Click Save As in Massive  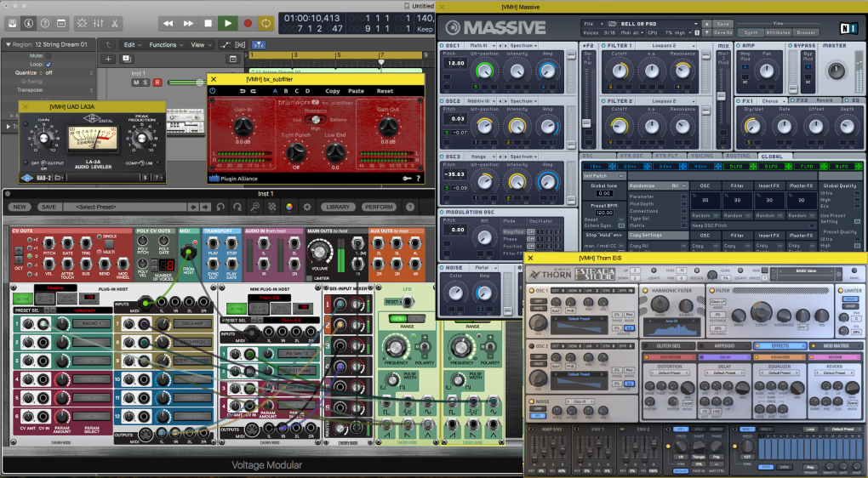click(x=725, y=32)
